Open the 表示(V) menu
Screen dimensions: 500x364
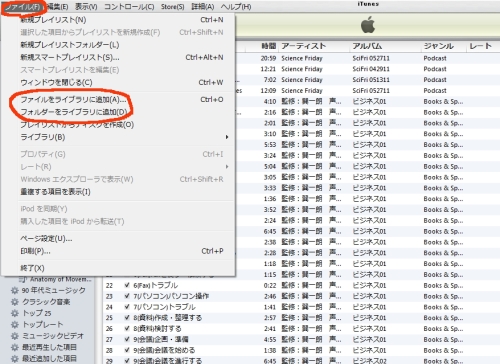point(86,7)
